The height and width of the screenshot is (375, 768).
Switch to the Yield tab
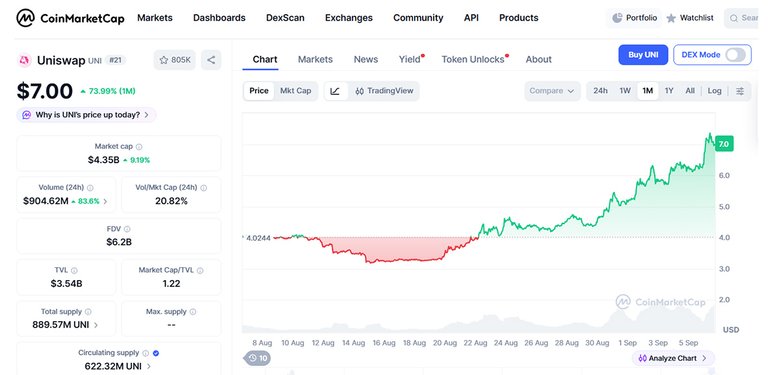click(410, 60)
